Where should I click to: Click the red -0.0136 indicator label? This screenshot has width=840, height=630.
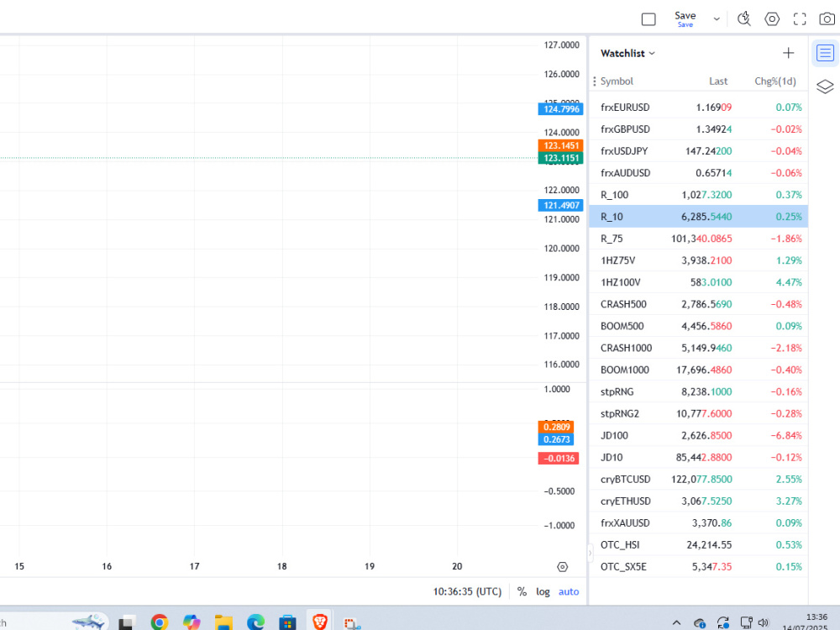pos(559,459)
